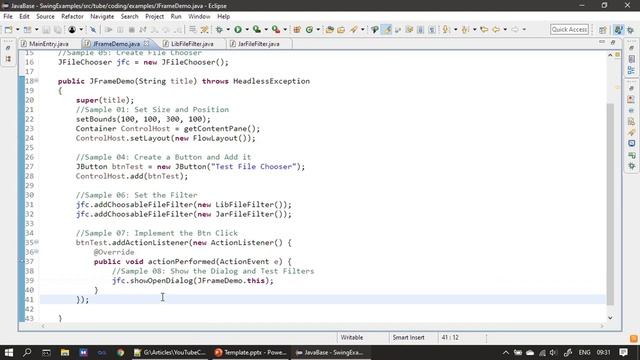The height and width of the screenshot is (360, 640).
Task: Click the Last Edit Location icon
Action: tap(484, 29)
